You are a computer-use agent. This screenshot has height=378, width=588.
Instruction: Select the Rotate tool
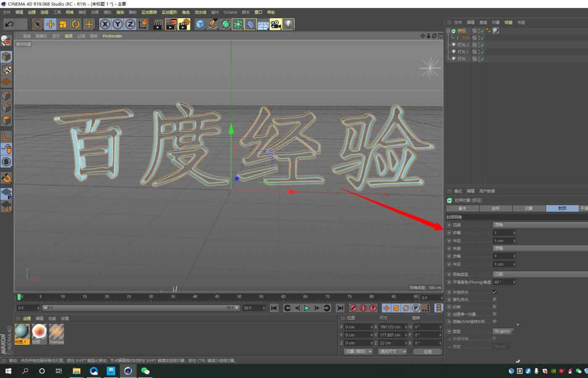76,24
